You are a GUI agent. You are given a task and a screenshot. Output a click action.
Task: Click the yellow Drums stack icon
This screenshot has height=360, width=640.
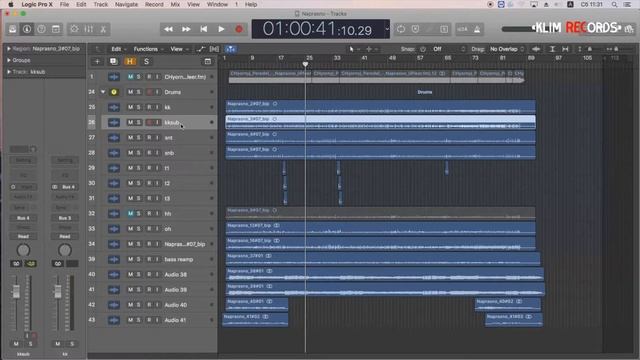pos(114,92)
